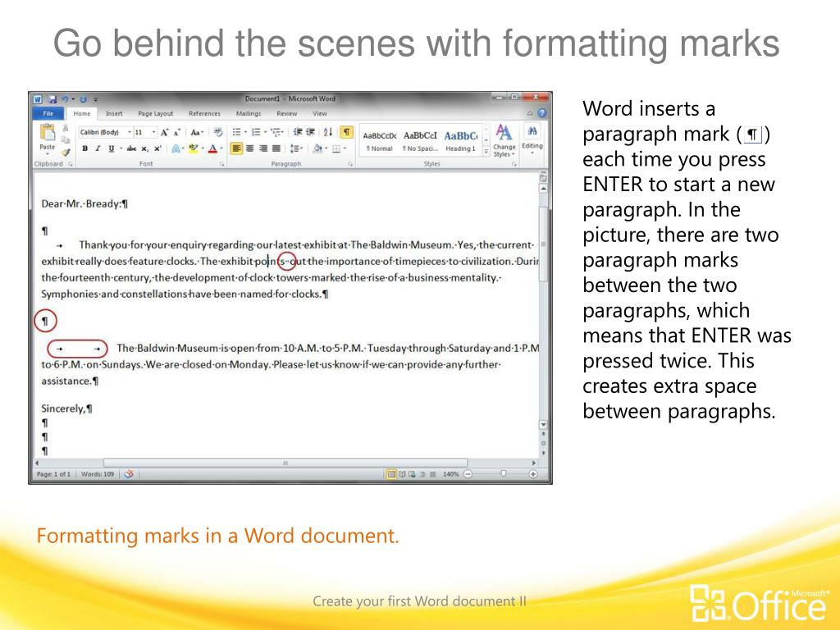The image size is (840, 630).
Task: Click the Change Styles button
Action: point(504,141)
